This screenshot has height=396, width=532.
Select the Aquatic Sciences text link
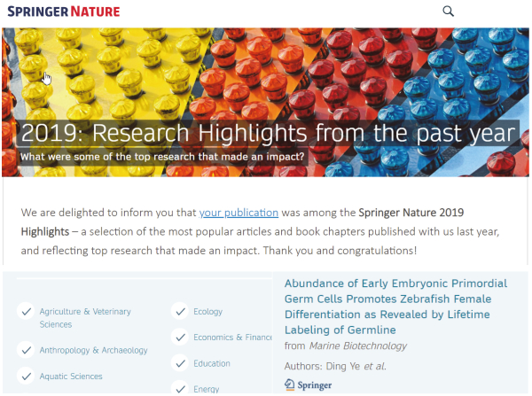(x=71, y=377)
